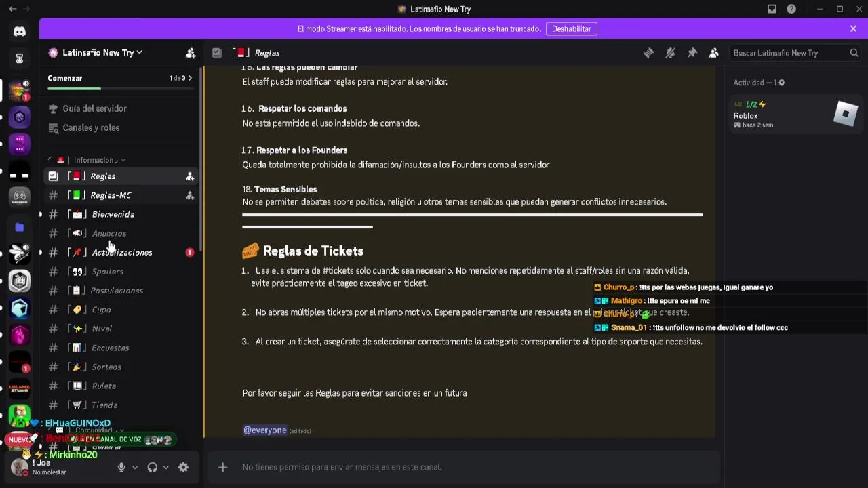Open Guía del servidor
Viewport: 868px width, 488px height.
click(95, 108)
